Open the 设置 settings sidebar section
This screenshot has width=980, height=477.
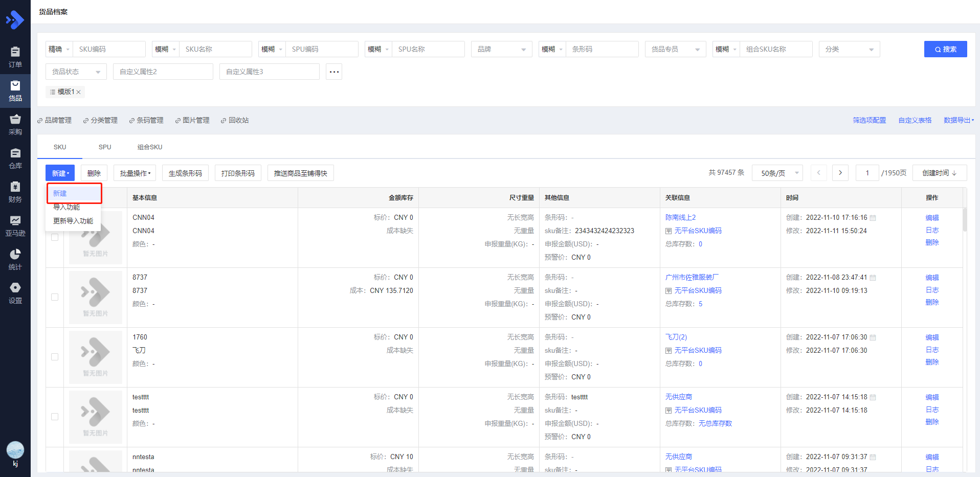click(15, 293)
